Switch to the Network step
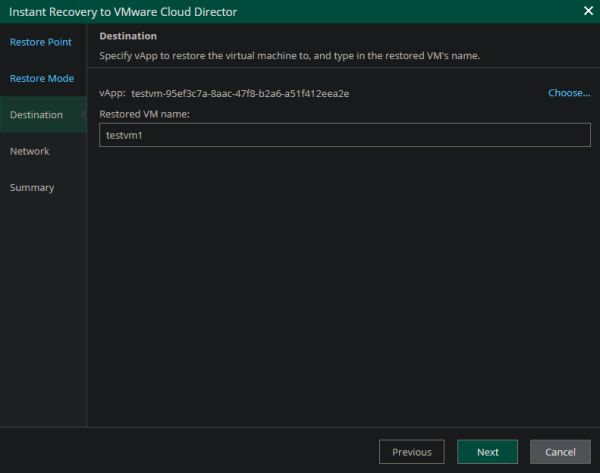This screenshot has width=600, height=473. click(x=29, y=151)
